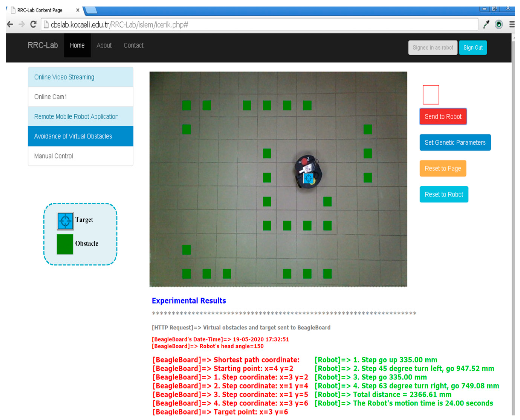Image resolution: width=520 pixels, height=420 pixels.
Task: Click Send to Robot button
Action: pyautogui.click(x=443, y=116)
